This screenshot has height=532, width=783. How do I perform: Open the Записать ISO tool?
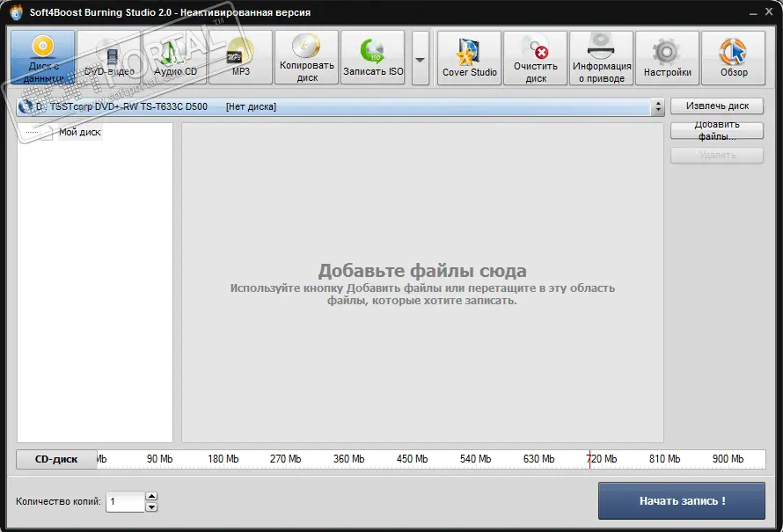click(373, 58)
